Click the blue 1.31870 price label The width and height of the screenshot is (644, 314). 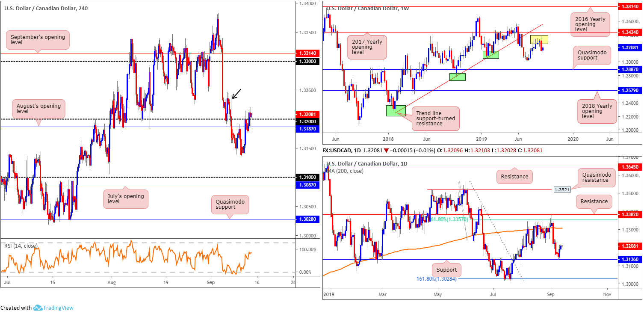(308, 128)
